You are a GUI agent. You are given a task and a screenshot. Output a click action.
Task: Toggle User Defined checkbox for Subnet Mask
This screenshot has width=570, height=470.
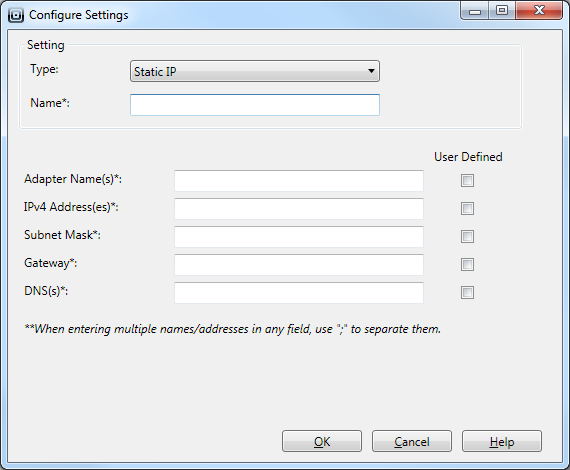[x=467, y=236]
